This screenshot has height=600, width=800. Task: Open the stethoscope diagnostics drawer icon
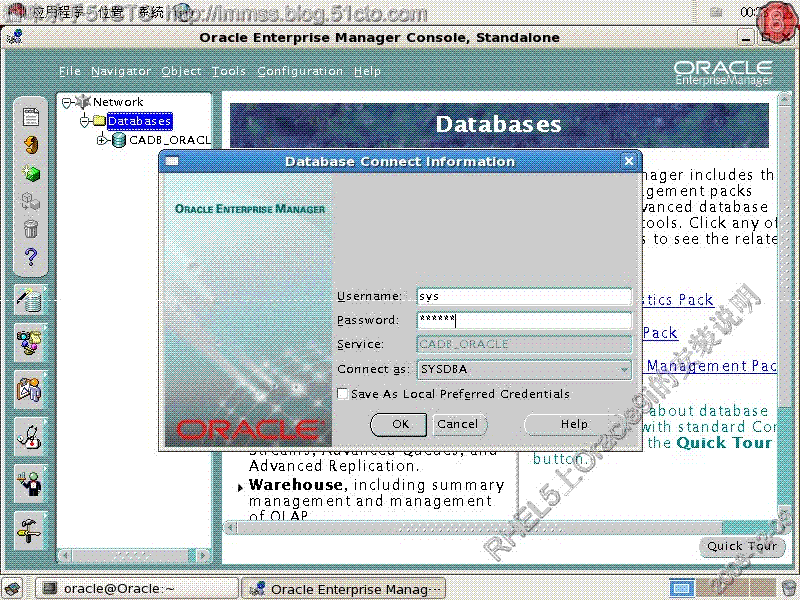click(x=31, y=437)
